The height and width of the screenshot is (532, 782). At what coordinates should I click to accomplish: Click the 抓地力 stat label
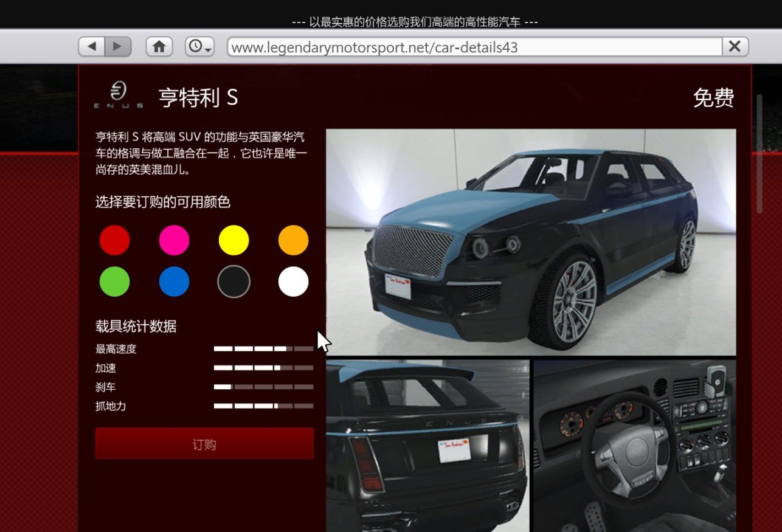pos(111,406)
